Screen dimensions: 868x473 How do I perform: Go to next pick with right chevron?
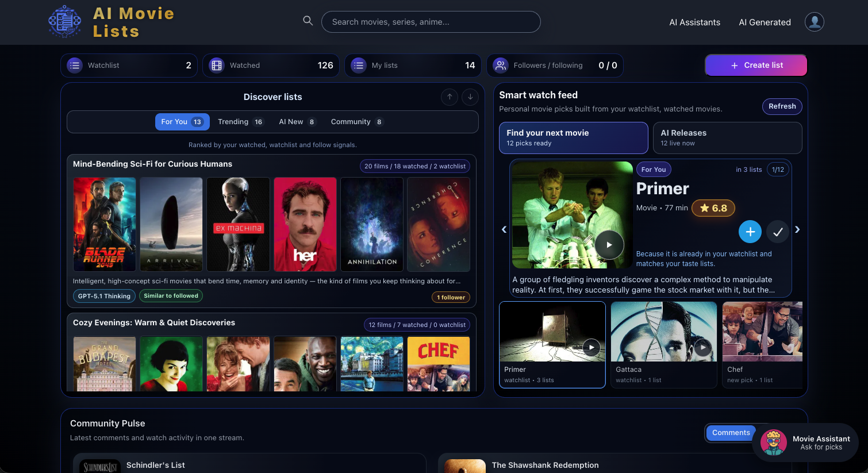(x=797, y=229)
